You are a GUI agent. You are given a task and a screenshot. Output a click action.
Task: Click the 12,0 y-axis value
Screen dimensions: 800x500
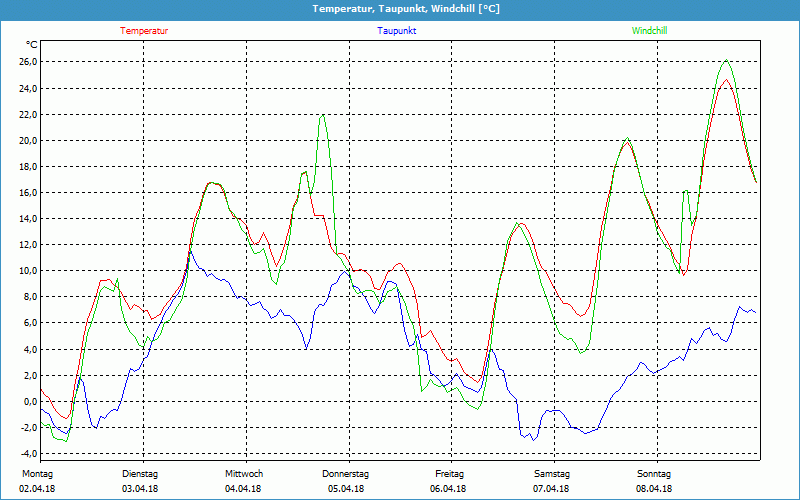click(x=28, y=244)
